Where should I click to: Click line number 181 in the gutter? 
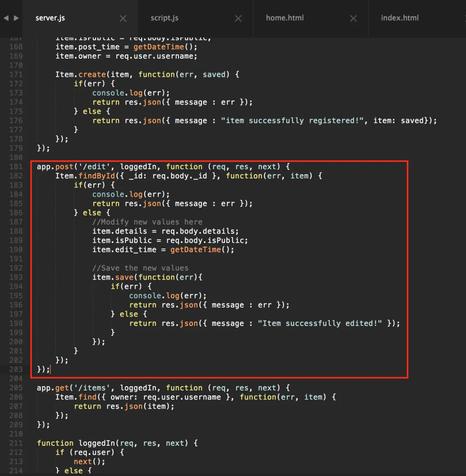coord(16,167)
